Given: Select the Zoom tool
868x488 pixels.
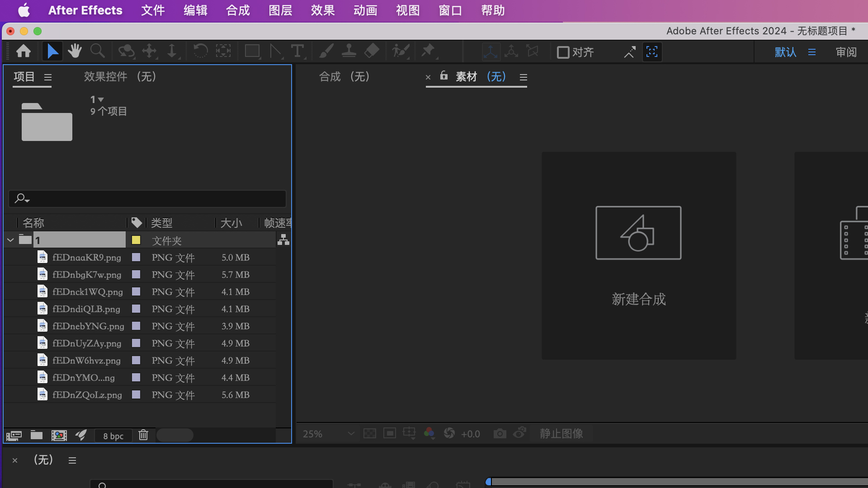Looking at the screenshot, I should click(97, 51).
